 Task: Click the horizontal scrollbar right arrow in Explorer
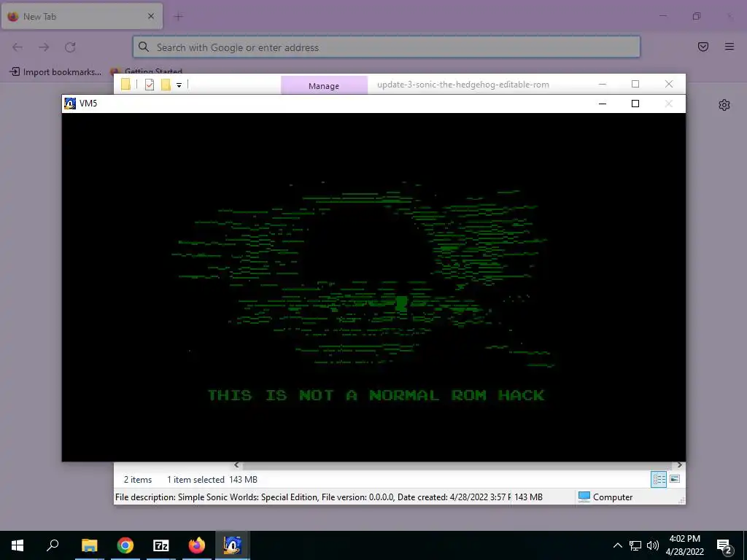tap(679, 465)
